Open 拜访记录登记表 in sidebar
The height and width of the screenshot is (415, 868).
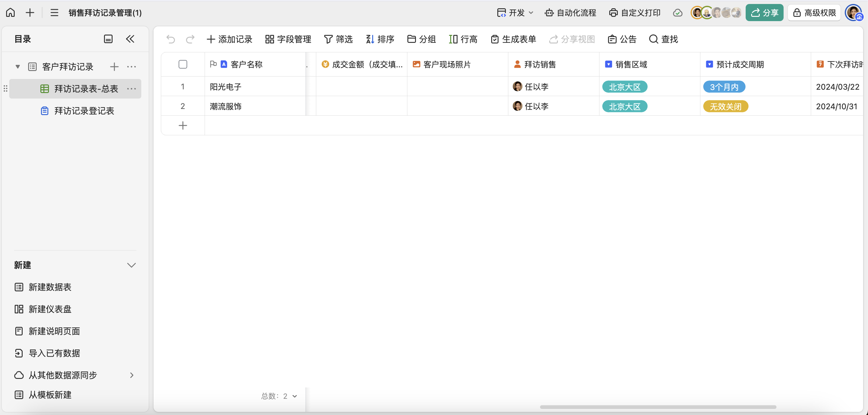(x=84, y=111)
